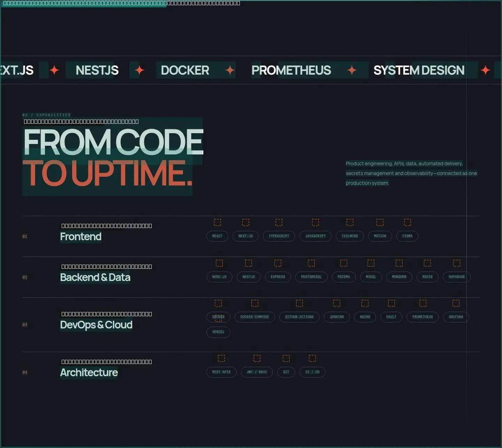This screenshot has width=502, height=448.
Task: Click the icon above the GIT tag
Action: pyautogui.click(x=286, y=358)
